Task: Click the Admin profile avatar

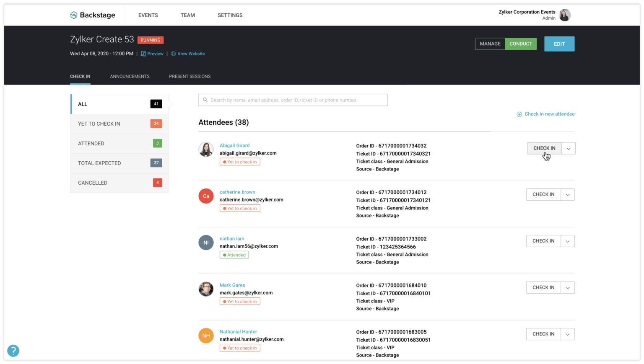Action: [x=565, y=15]
